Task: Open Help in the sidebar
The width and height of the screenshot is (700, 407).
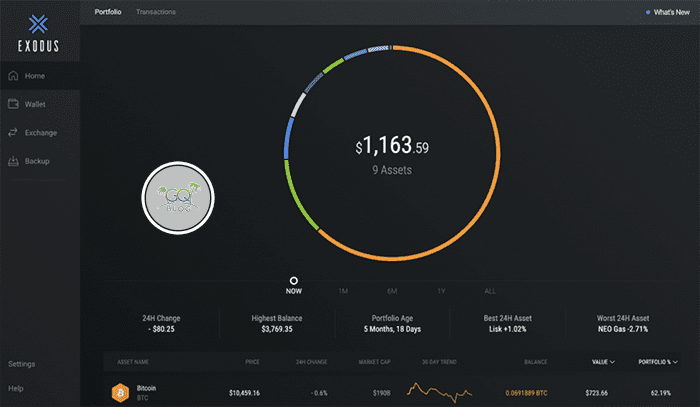Action: (16, 388)
